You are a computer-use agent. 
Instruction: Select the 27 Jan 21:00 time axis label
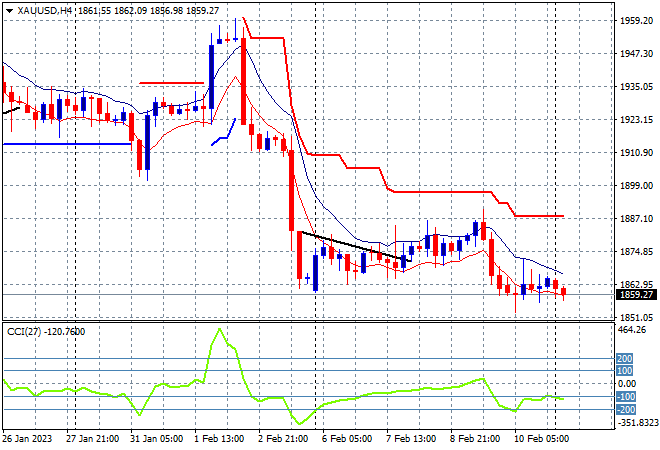pos(92,439)
